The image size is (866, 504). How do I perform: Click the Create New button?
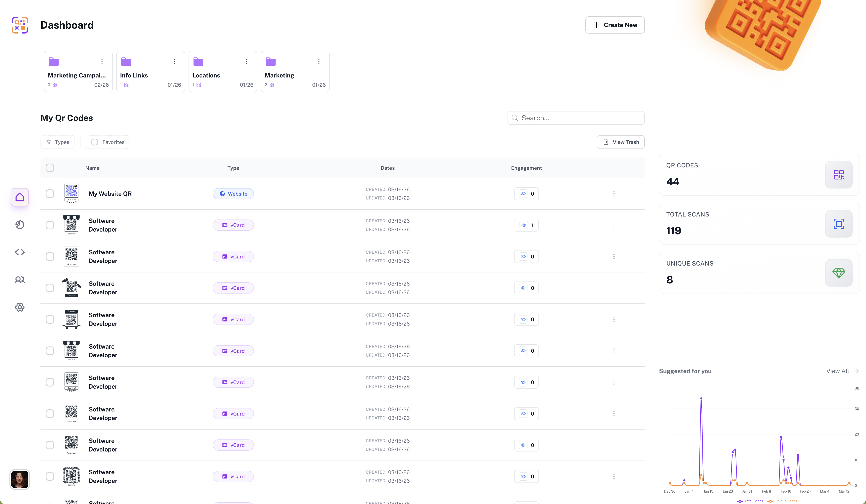(x=615, y=25)
